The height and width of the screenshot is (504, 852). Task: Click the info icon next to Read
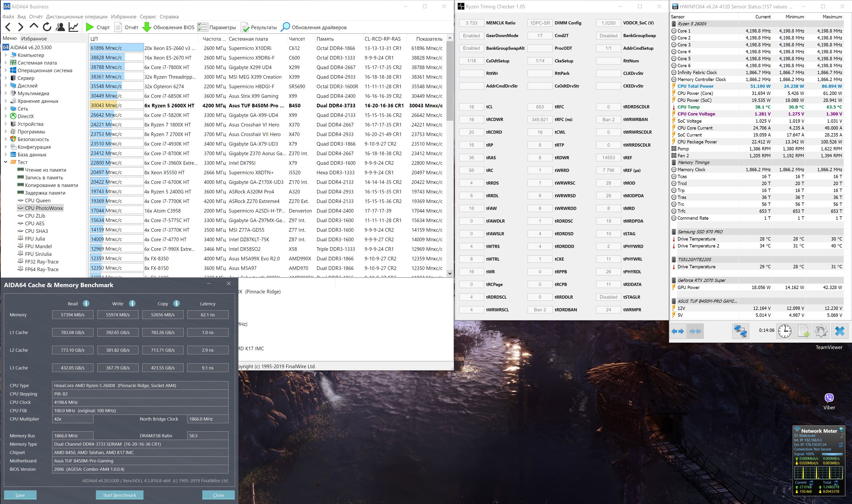coord(86,303)
